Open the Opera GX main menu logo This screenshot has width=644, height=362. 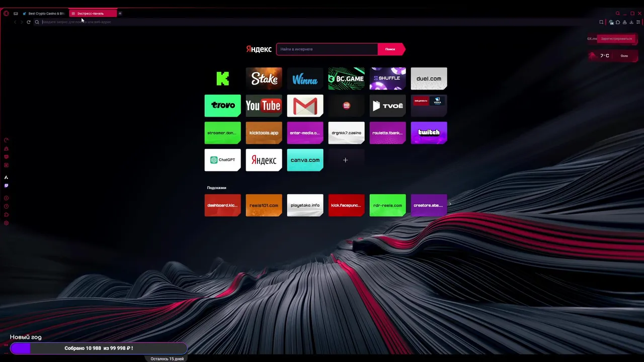coord(6,14)
